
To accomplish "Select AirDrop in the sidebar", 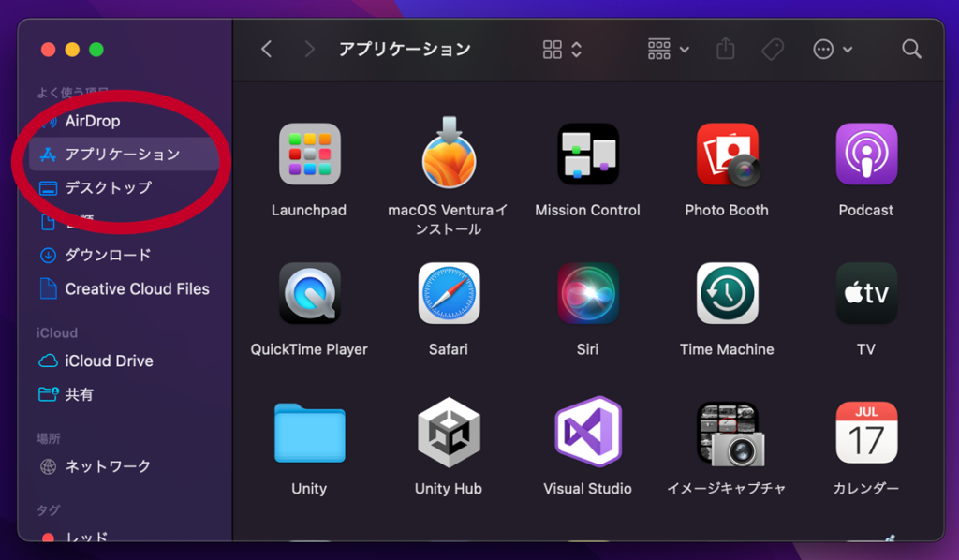I will pos(92,121).
